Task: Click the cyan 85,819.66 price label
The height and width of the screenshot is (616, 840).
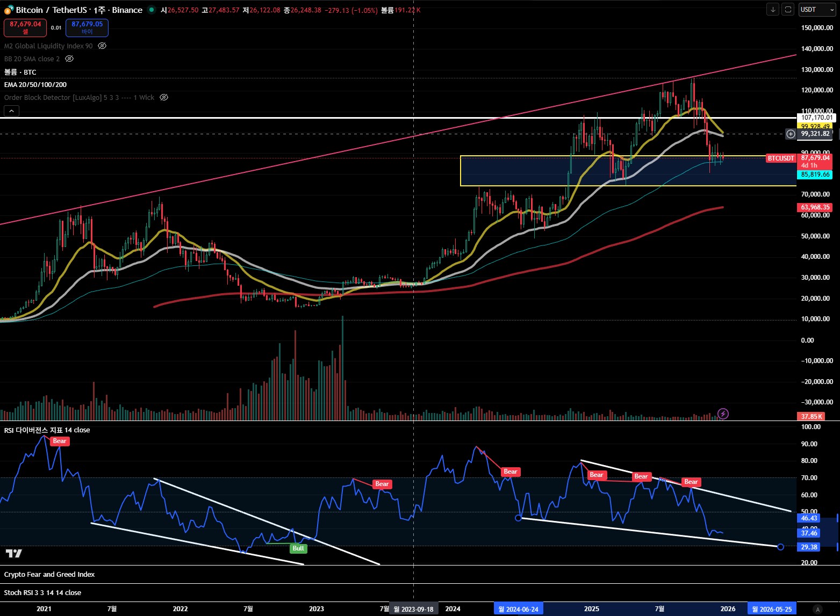Action: (x=815, y=175)
